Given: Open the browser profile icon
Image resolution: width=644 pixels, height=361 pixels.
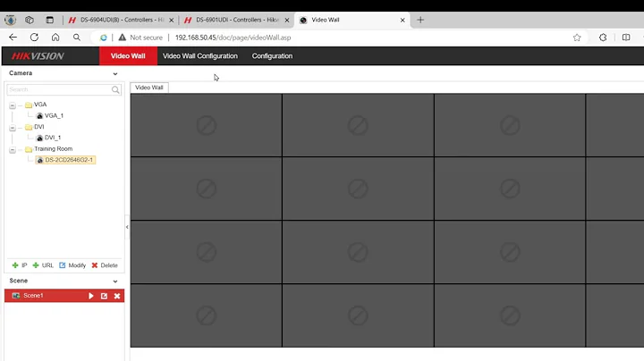Looking at the screenshot, I should (x=10, y=20).
